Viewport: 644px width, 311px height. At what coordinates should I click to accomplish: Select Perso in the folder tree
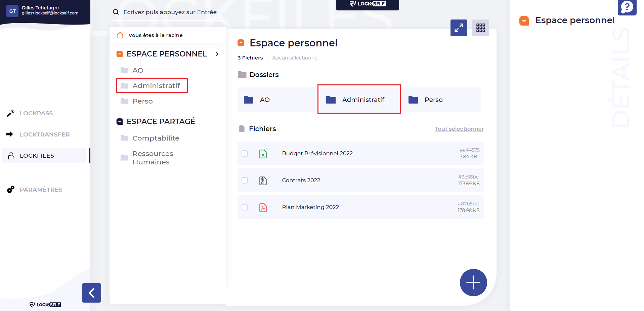tap(142, 101)
